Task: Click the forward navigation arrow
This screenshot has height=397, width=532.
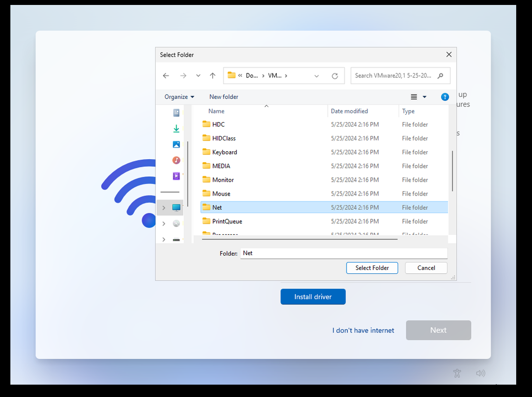Action: click(183, 76)
